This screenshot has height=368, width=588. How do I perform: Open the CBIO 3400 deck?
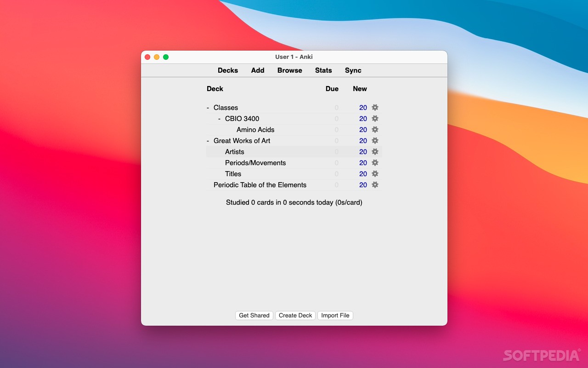coord(242,119)
